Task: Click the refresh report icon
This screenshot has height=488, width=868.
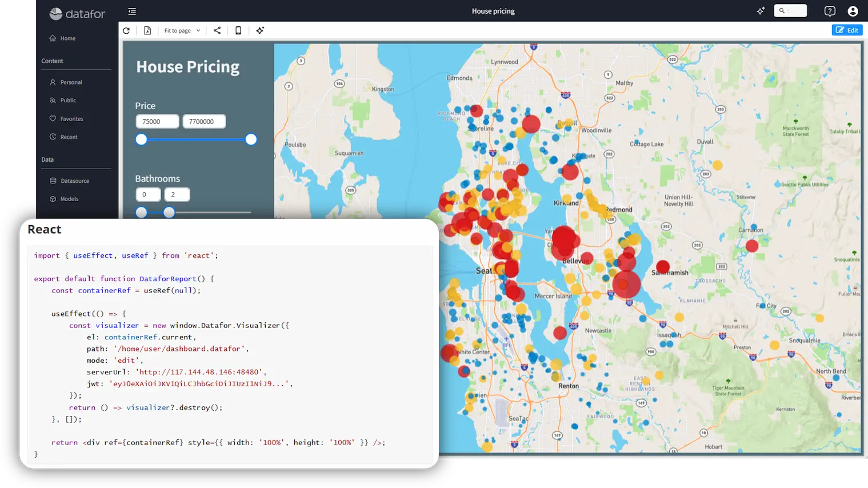Action: coord(126,31)
